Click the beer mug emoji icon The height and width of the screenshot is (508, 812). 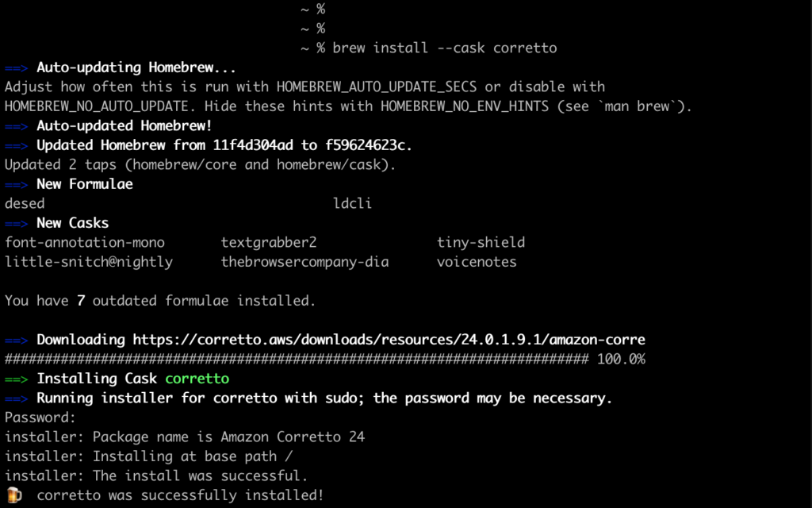(x=13, y=495)
